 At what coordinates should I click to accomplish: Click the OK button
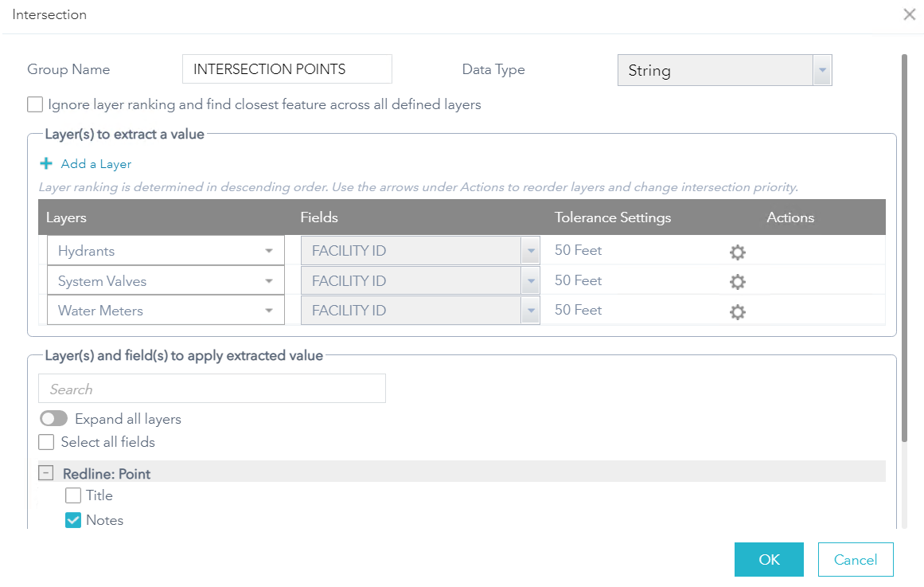point(769,560)
